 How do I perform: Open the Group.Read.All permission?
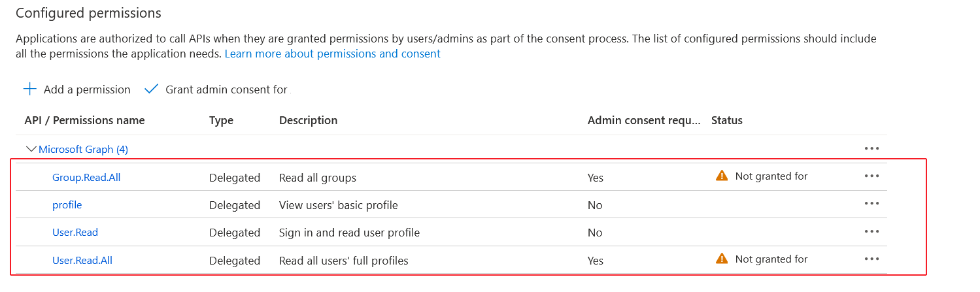coord(86,178)
